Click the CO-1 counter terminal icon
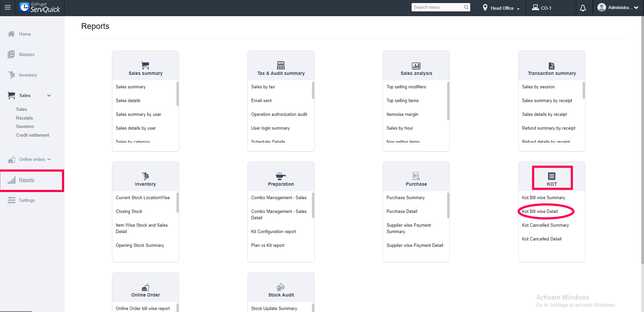Image resolution: width=644 pixels, height=312 pixels. pos(535,7)
